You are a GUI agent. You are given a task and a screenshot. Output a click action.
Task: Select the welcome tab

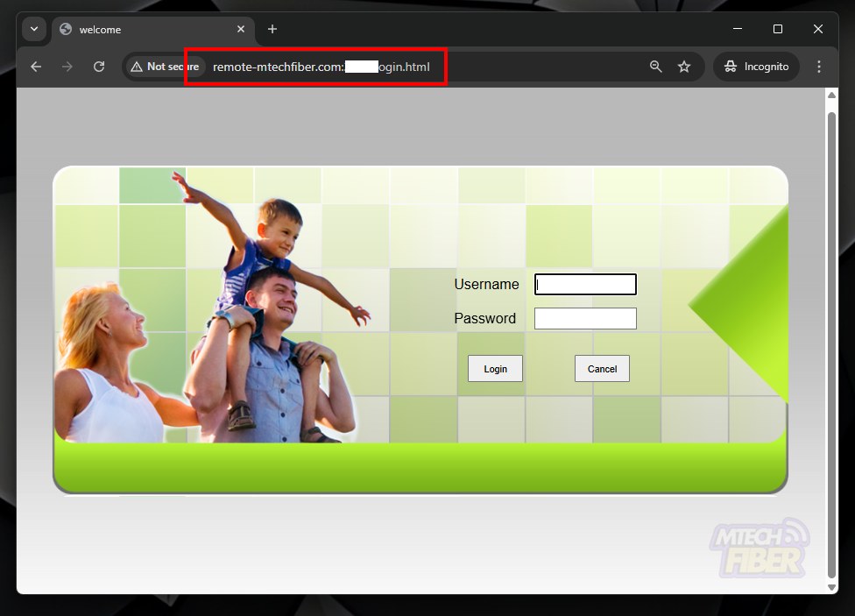click(140, 29)
